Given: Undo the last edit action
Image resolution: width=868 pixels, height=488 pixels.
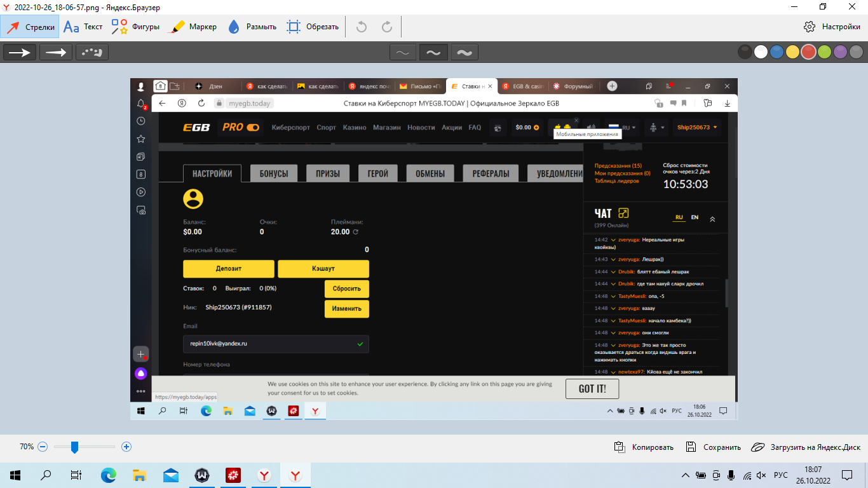Looking at the screenshot, I should pyautogui.click(x=362, y=27).
